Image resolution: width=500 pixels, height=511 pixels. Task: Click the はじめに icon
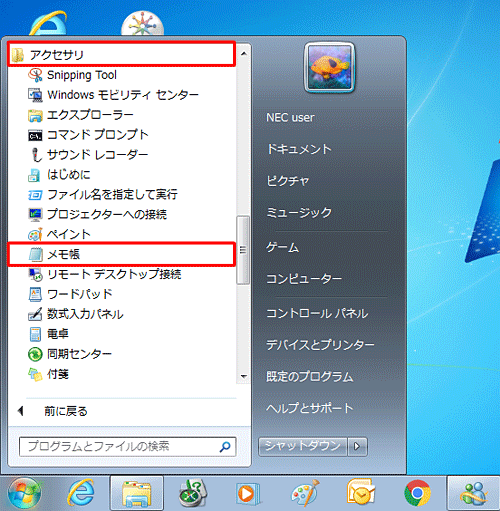point(34,175)
